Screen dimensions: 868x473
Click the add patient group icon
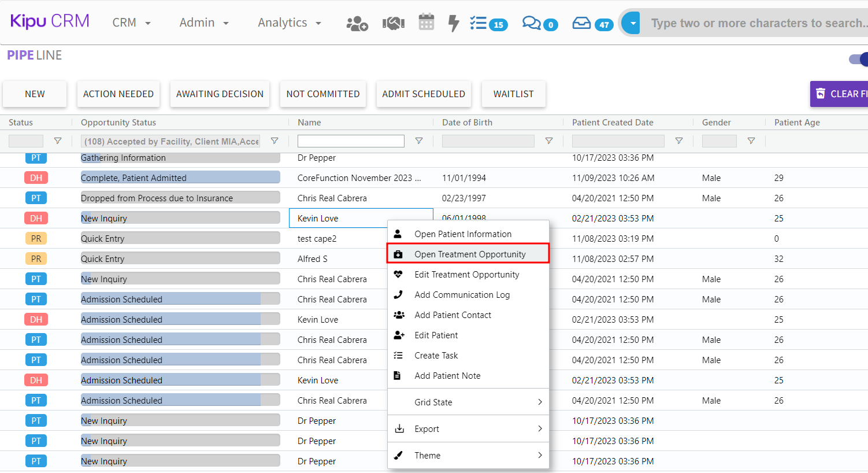point(357,23)
